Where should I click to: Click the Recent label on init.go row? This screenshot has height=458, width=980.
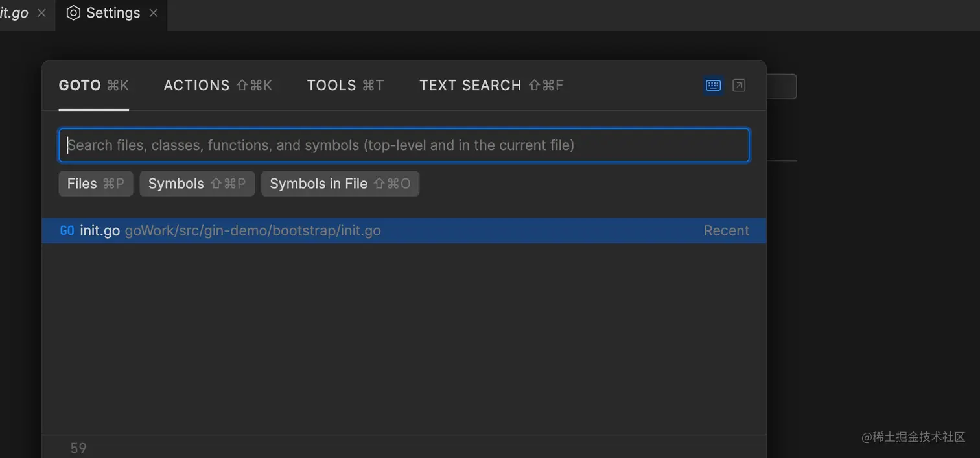pyautogui.click(x=727, y=231)
